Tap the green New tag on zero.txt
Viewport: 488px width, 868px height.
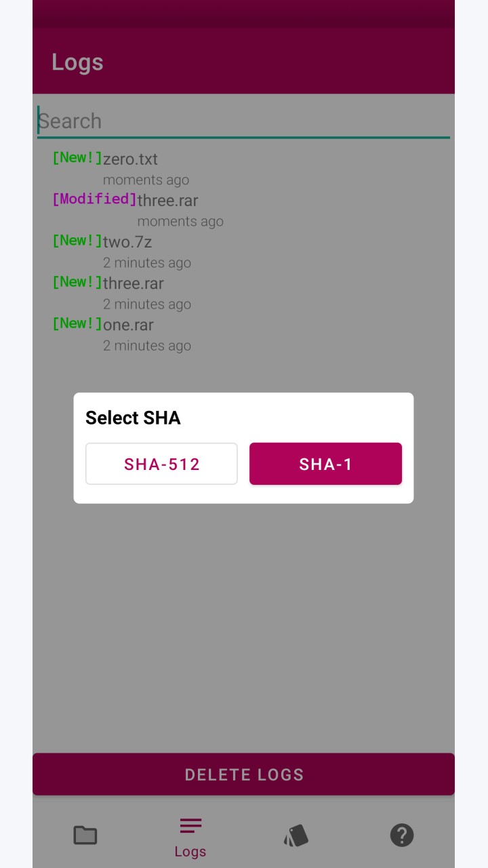pos(77,158)
